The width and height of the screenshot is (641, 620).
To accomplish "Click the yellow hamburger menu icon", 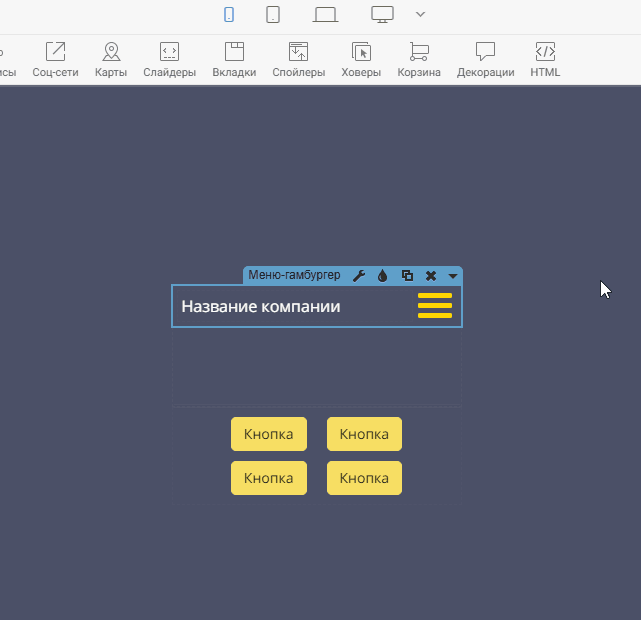I will pos(435,306).
